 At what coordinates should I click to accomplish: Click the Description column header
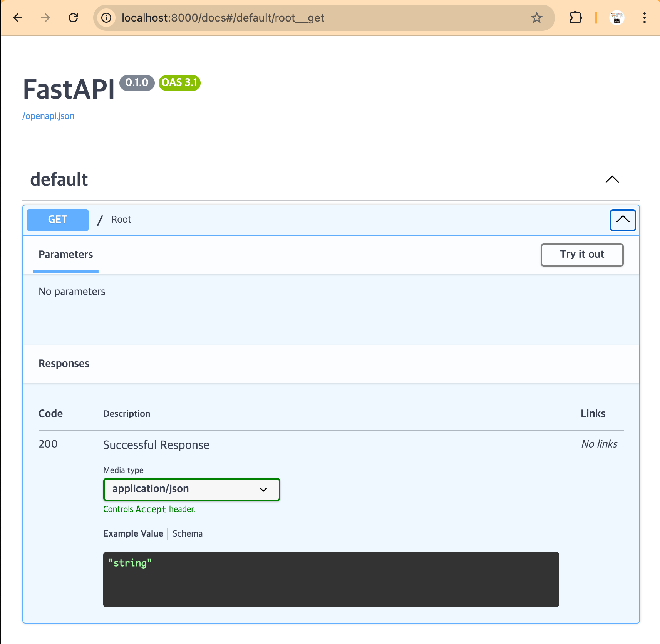pyautogui.click(x=127, y=414)
